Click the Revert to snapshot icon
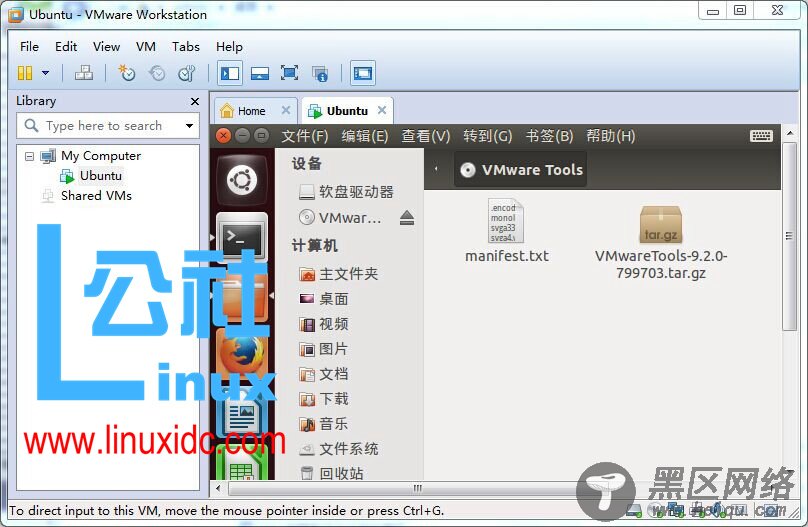 click(157, 73)
